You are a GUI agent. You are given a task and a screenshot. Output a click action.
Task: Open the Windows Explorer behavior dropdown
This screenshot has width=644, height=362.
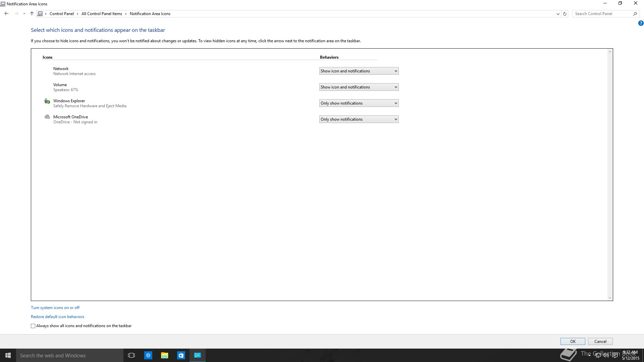[x=359, y=103]
